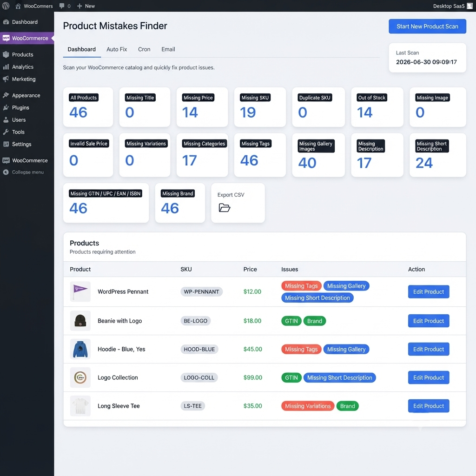Viewport: 476px width, 476px height.
Task: Open the WordPress Pennant thumbnail
Action: (80, 291)
